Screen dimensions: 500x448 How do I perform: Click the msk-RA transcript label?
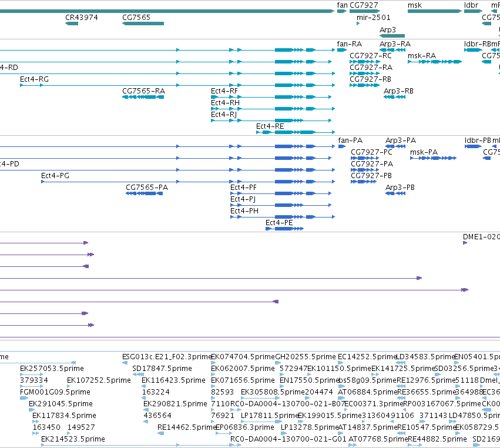click(x=421, y=56)
